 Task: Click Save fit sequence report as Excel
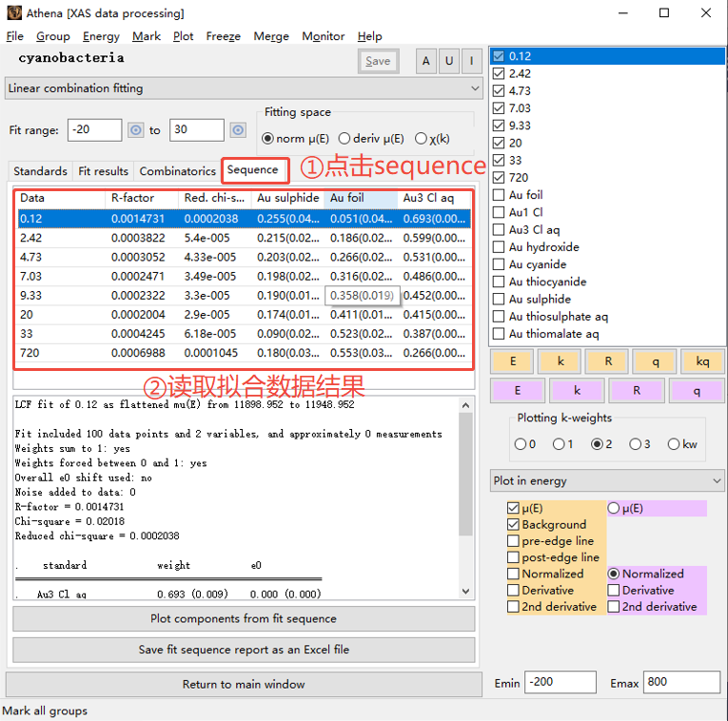tap(244, 650)
